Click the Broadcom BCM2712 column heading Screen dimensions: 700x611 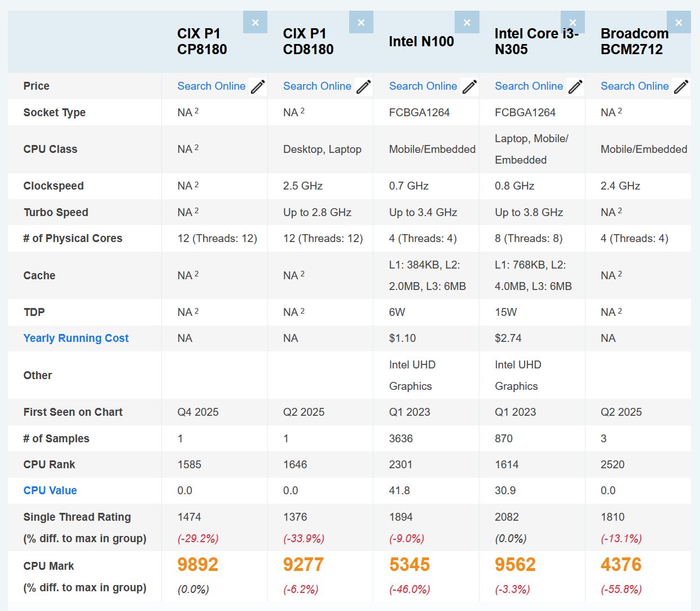(x=634, y=42)
